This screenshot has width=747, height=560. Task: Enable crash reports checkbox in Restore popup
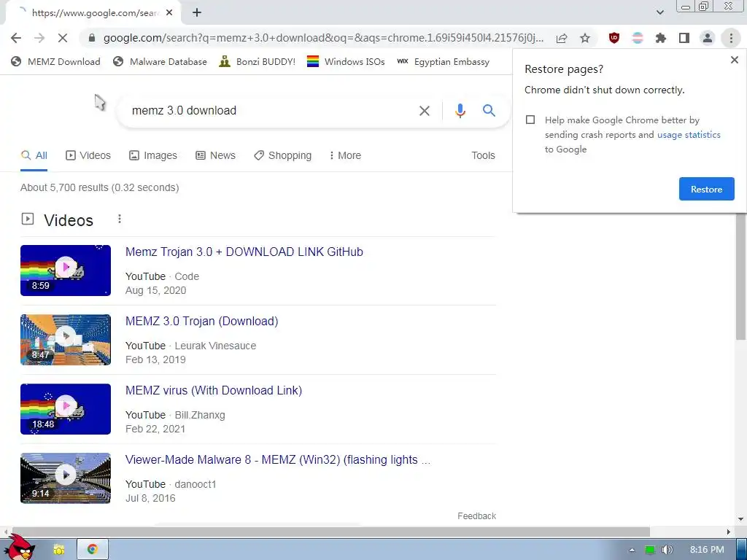(x=530, y=120)
